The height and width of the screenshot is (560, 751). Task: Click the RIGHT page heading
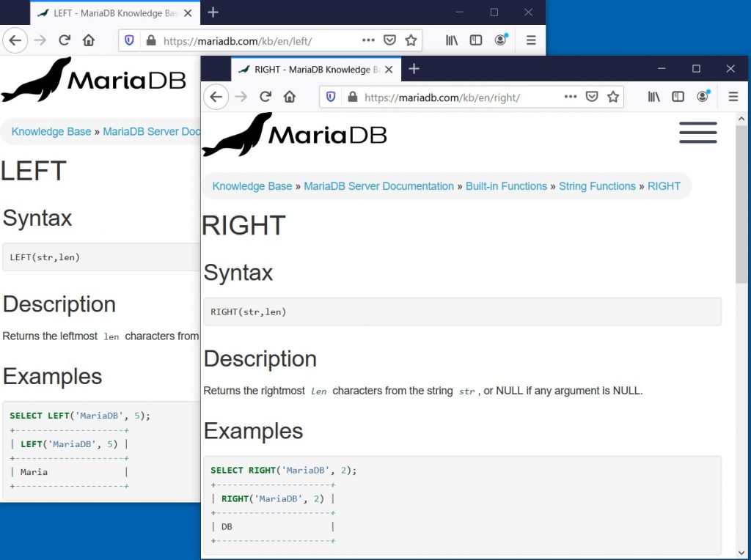tap(243, 226)
